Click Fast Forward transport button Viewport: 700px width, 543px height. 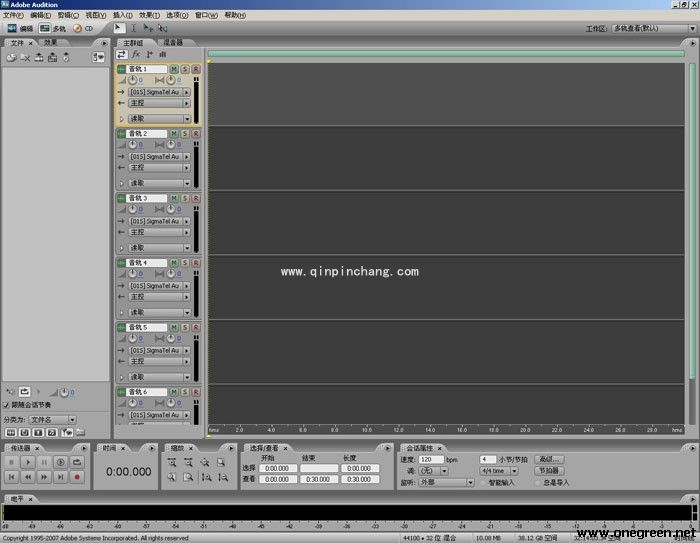[x=44, y=477]
